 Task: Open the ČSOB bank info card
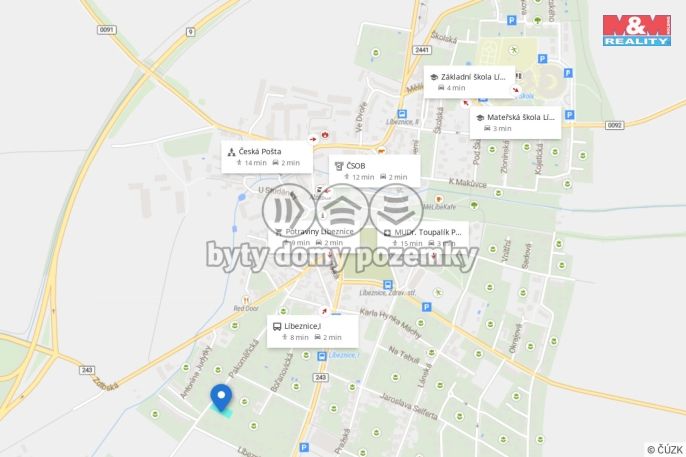(x=374, y=171)
